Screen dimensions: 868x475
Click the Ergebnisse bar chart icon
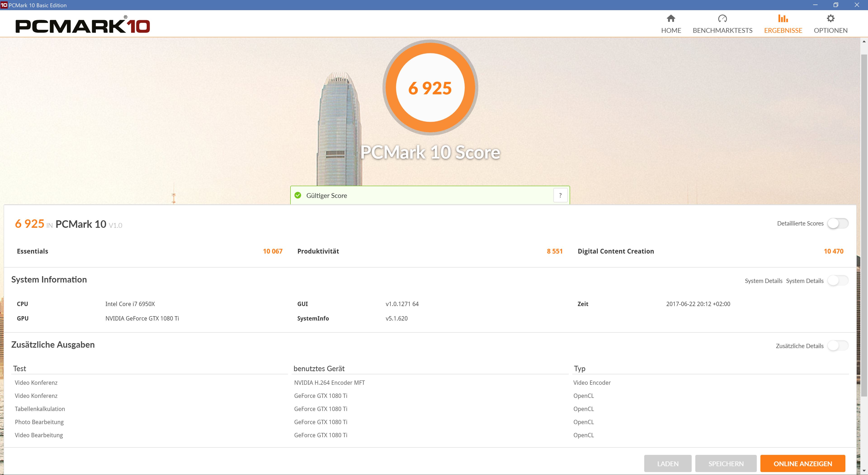click(783, 18)
